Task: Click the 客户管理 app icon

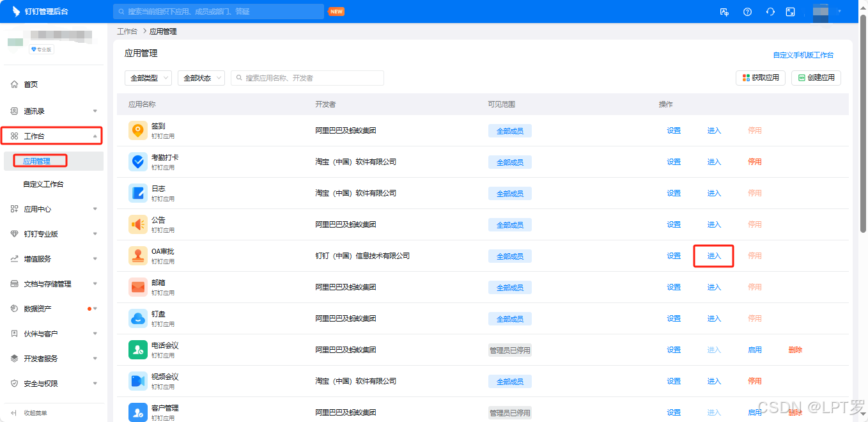Action: (x=138, y=412)
